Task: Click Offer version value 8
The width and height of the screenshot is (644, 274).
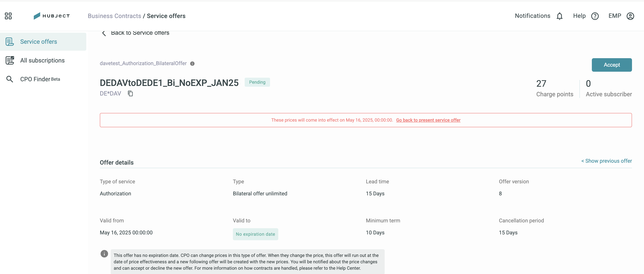Action: [500, 194]
